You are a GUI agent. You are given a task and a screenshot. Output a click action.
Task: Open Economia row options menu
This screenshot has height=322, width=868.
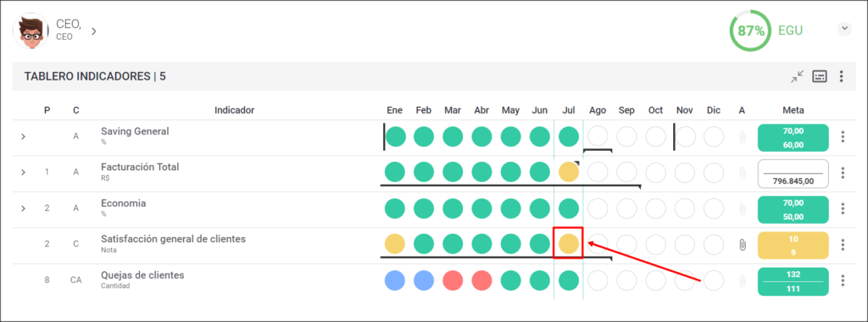click(x=843, y=208)
